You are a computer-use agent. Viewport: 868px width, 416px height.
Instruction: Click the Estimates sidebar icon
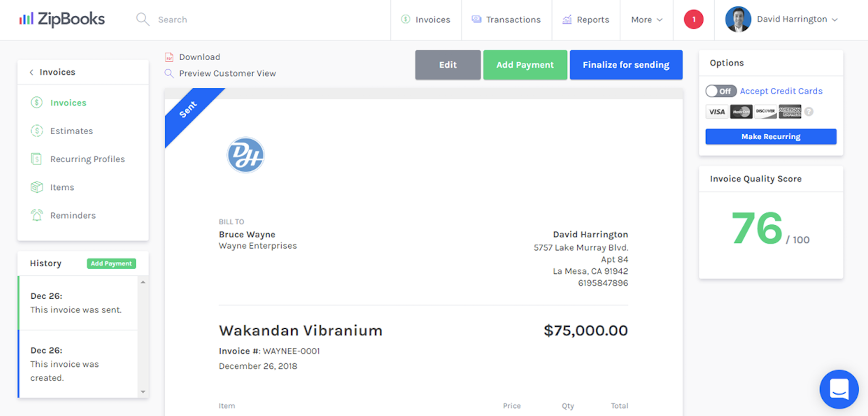coord(37,131)
